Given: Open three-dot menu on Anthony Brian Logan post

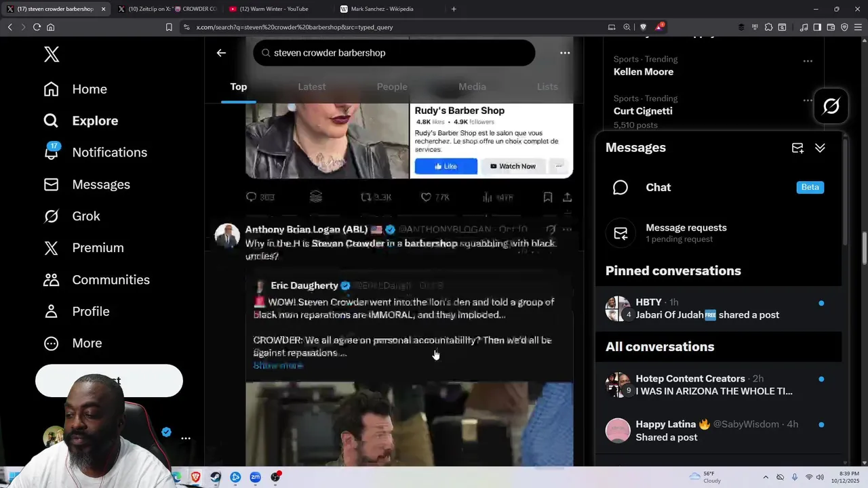Looking at the screenshot, I should [567, 230].
